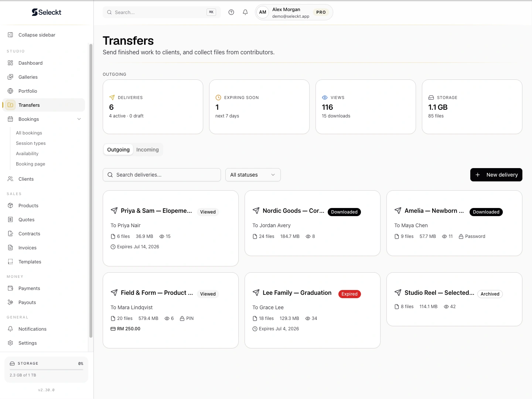Image resolution: width=532 pixels, height=399 pixels.
Task: Click the paper plane icon on Lee Family card
Action: click(256, 293)
